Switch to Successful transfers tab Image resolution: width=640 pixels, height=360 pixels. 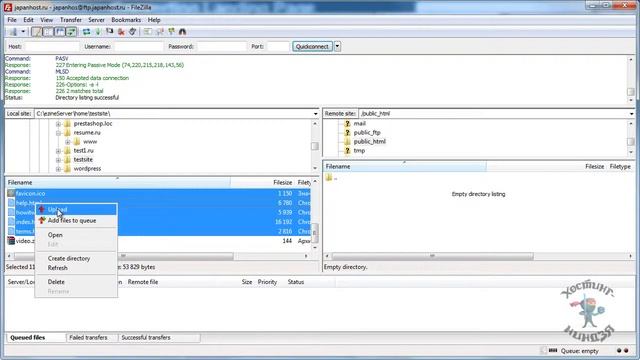point(146,338)
